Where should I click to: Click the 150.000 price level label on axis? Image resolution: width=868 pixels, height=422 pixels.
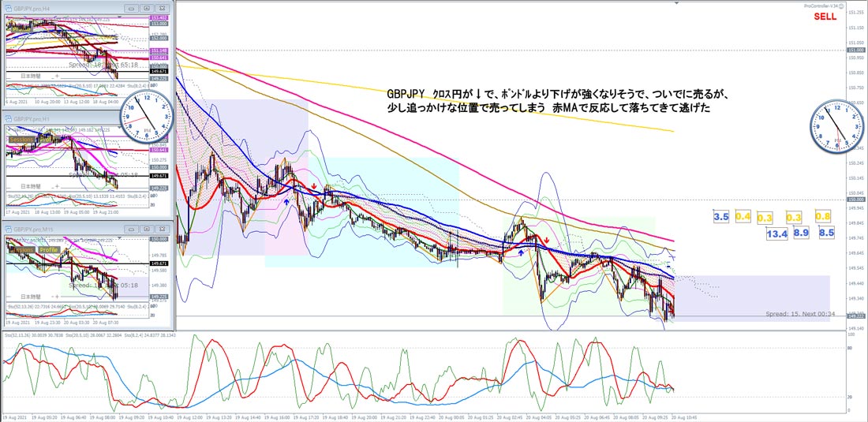(x=856, y=199)
